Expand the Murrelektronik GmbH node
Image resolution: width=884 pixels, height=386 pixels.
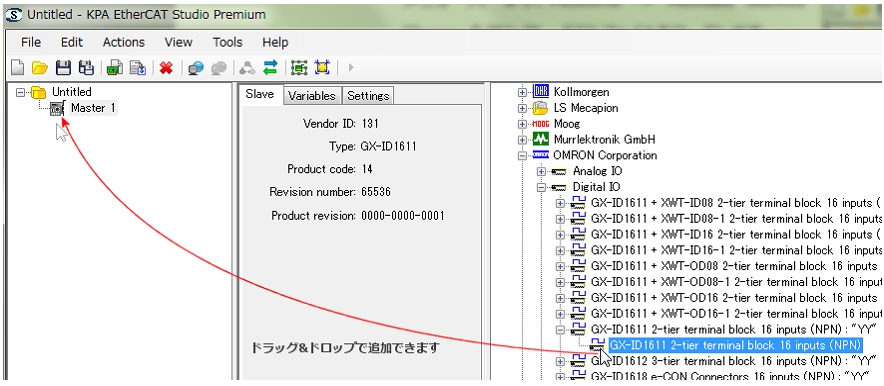[523, 139]
